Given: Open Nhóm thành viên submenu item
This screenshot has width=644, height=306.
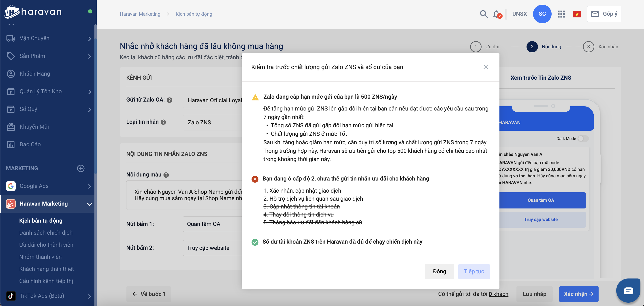Looking at the screenshot, I should point(40,257).
